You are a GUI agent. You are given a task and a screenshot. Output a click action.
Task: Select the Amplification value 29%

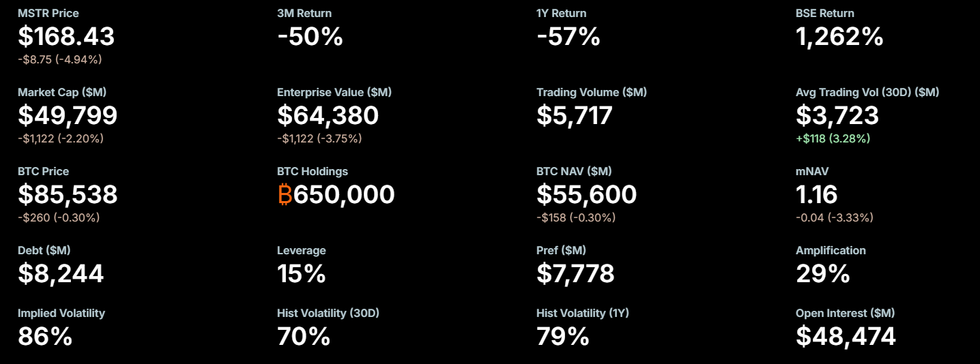tap(823, 274)
